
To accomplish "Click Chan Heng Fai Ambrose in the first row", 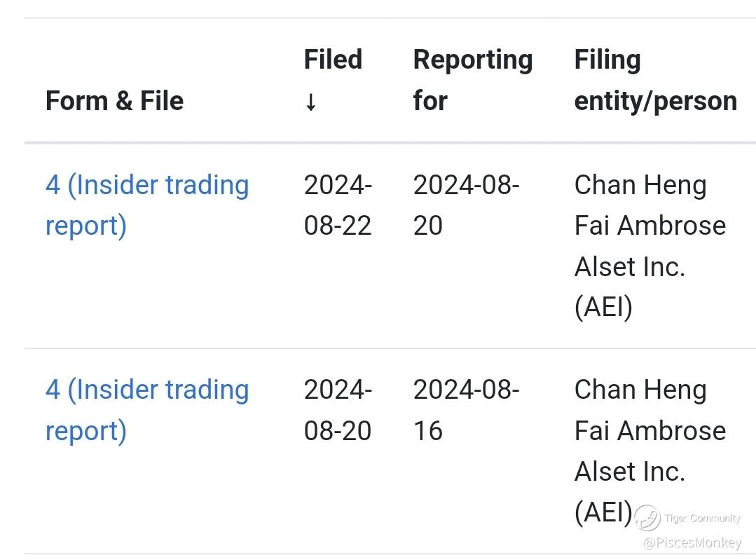I will point(650,205).
